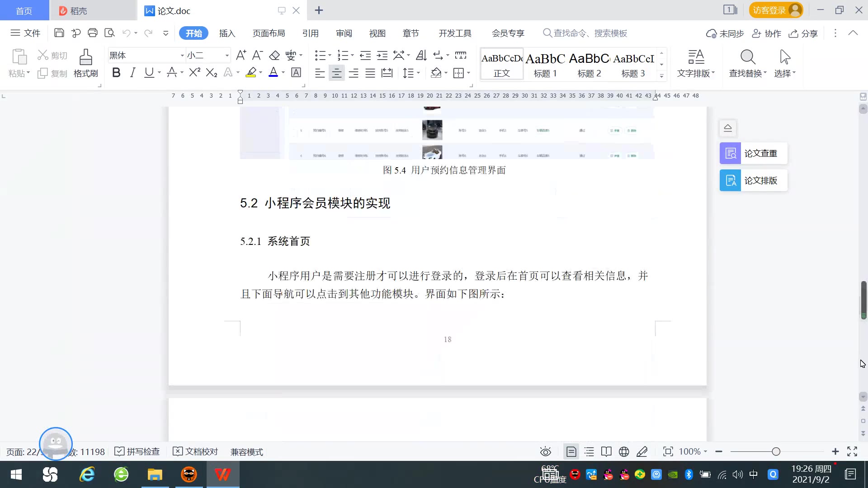This screenshot has height=488, width=868.
Task: Open the 页面布局 (Page Layout) tab
Action: 269,33
